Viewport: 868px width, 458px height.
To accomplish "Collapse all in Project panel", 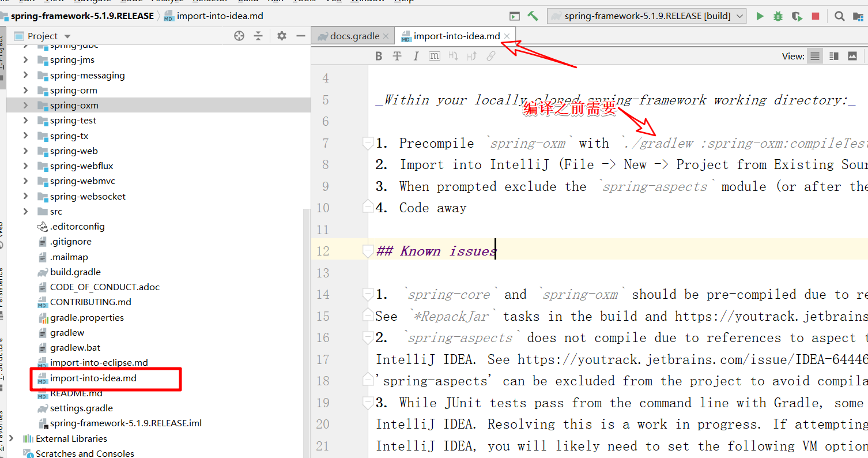I will coord(258,36).
